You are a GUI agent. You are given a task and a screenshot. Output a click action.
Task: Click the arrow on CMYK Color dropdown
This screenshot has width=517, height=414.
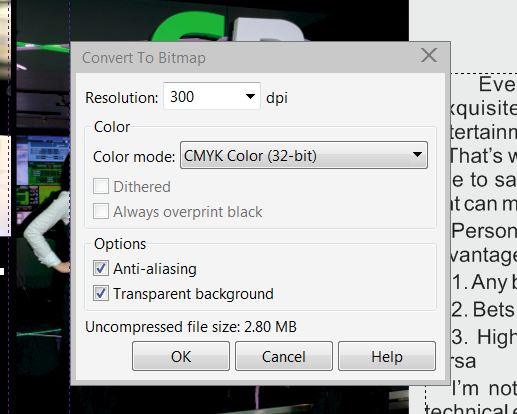(417, 155)
